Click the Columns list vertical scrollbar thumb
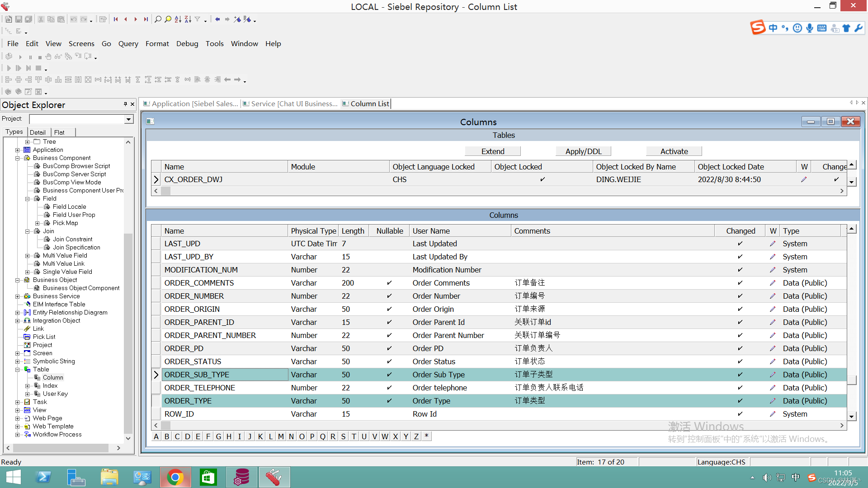 tap(852, 380)
